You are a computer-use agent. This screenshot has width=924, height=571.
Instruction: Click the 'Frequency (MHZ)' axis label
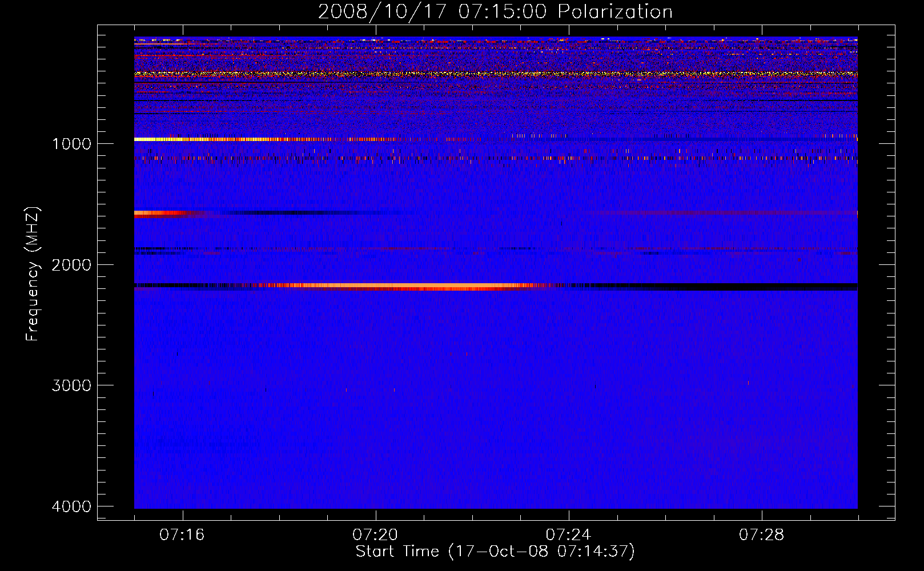(33, 274)
